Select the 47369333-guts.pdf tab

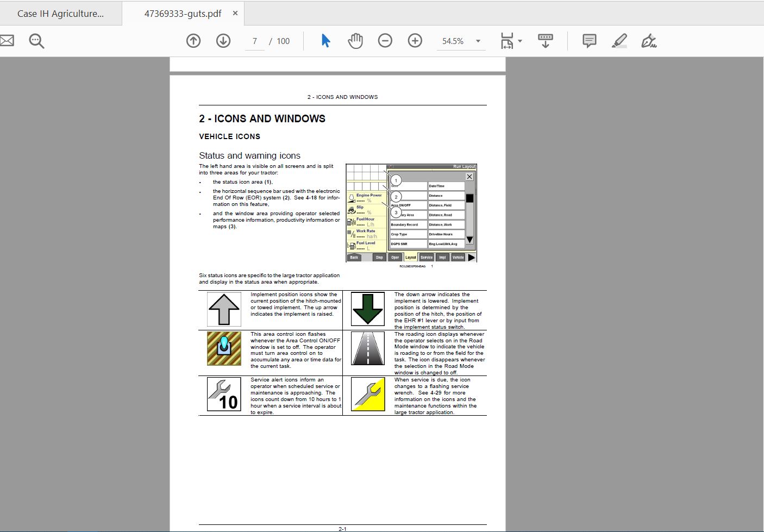(183, 14)
